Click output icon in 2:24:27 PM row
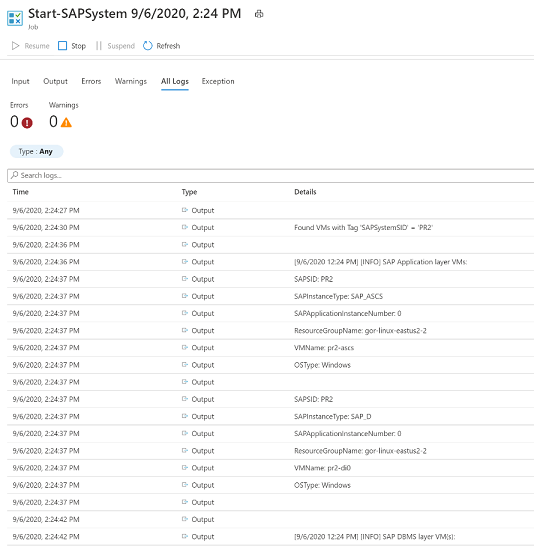Viewport: 534px width, 546px height. [x=185, y=210]
